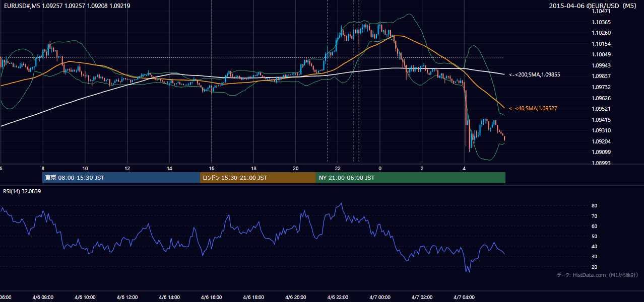The height and width of the screenshot is (302, 644).
Task: Click price axis value 1.09521
Action: 601,109
